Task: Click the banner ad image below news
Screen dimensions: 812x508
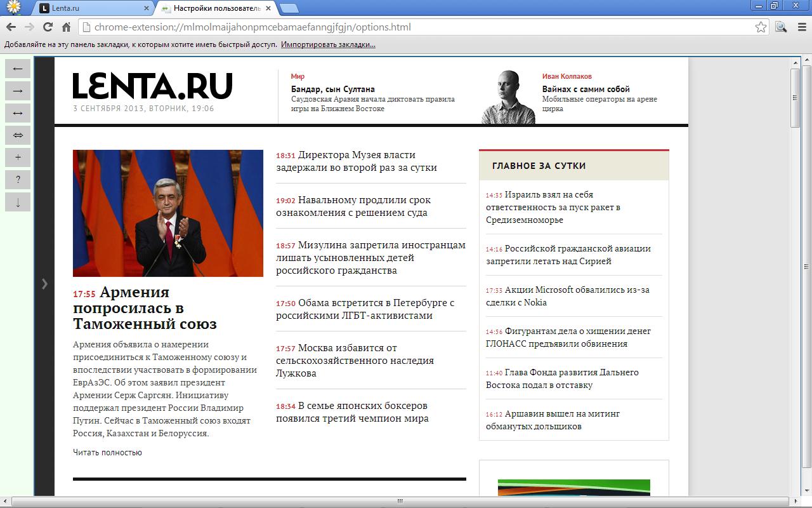Action: (x=574, y=487)
